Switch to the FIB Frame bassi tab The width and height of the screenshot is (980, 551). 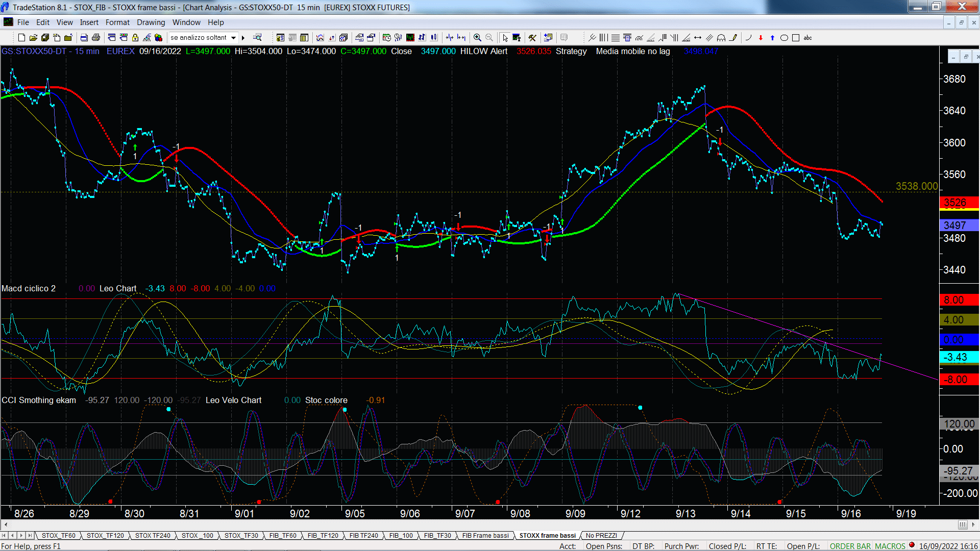[485, 535]
